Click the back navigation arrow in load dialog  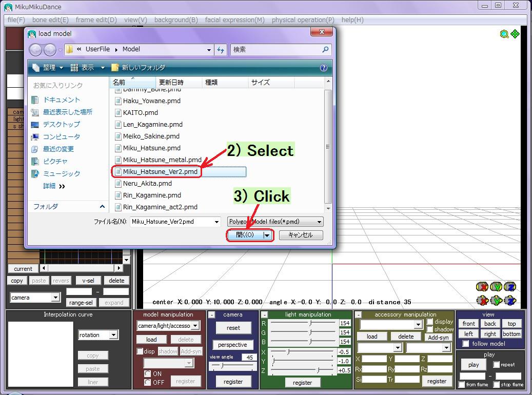[35, 50]
